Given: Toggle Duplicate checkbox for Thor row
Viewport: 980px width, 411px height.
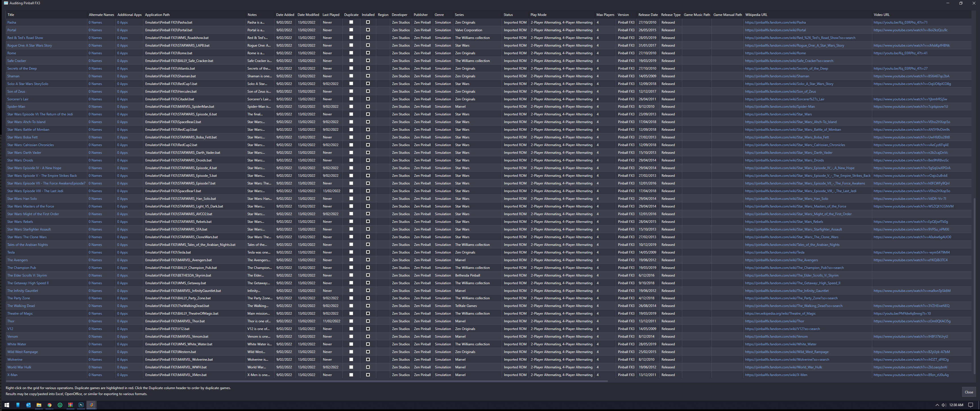Looking at the screenshot, I should (x=351, y=321).
